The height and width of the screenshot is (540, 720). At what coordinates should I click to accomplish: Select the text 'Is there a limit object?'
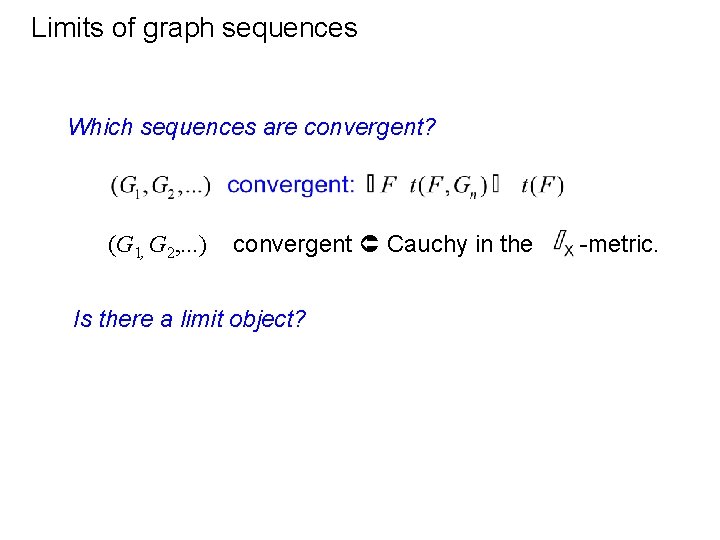(189, 319)
